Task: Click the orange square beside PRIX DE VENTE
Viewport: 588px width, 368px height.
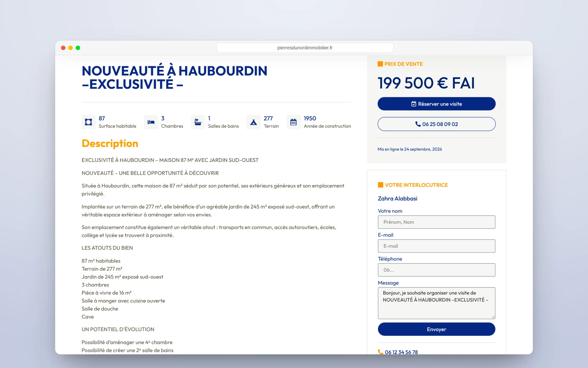Action: point(380,64)
